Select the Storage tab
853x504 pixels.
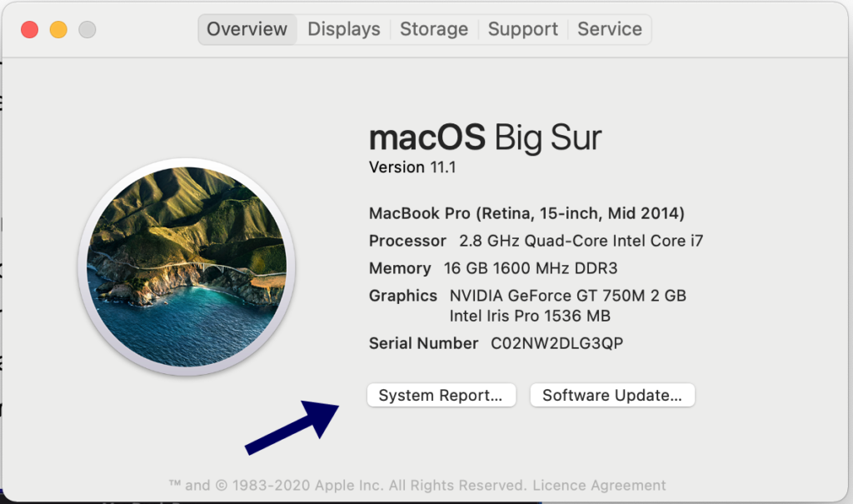433,28
